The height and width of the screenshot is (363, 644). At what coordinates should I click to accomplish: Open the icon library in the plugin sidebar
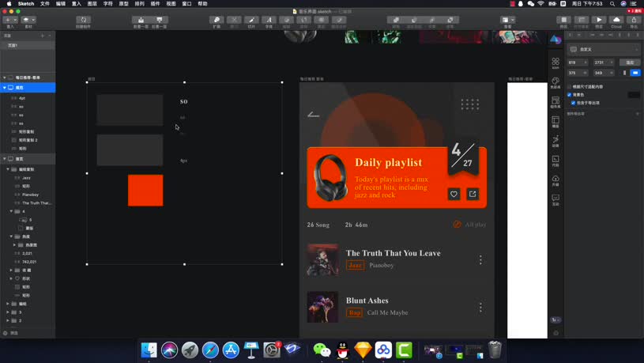(x=555, y=62)
